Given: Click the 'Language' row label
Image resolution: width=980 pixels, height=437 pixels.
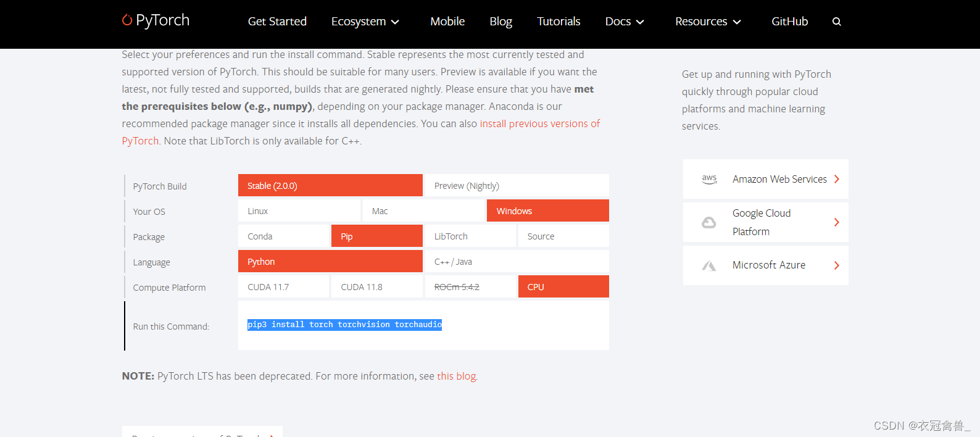Looking at the screenshot, I should (151, 262).
